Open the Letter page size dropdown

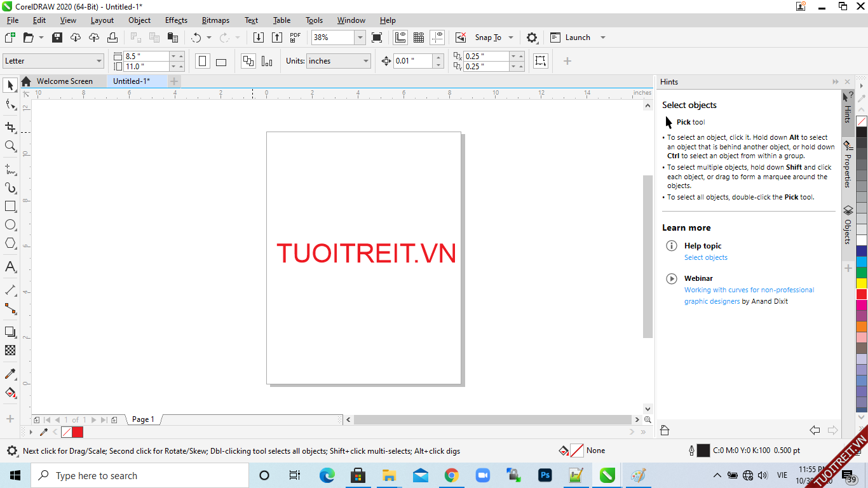(x=99, y=61)
